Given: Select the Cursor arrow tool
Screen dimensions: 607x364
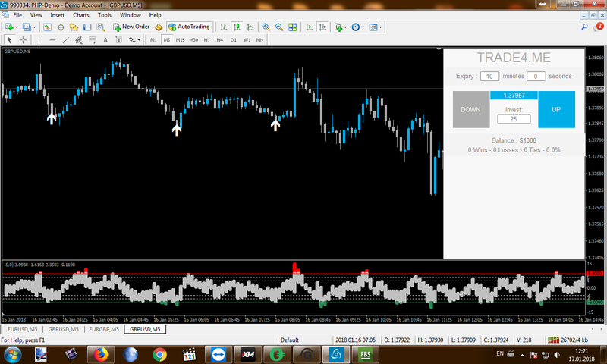Looking at the screenshot, I should coord(10,40).
